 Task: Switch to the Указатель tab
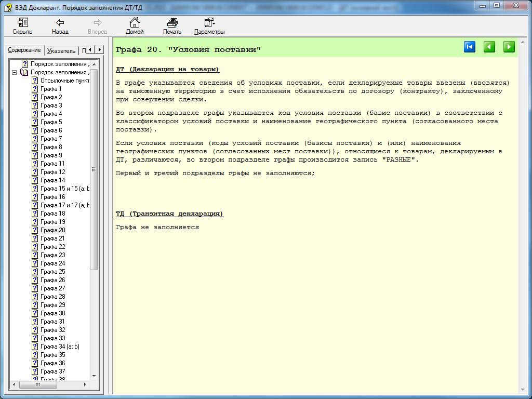coord(61,50)
